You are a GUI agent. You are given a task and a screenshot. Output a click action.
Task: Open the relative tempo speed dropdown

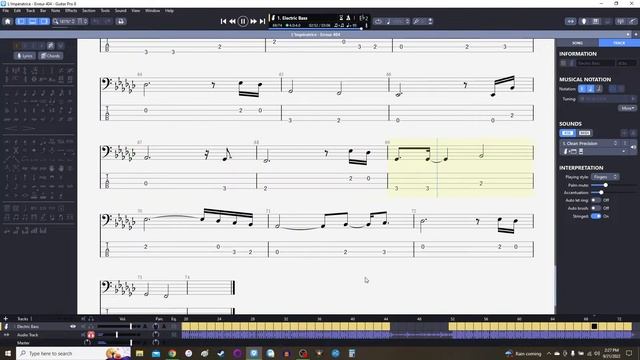(397, 21)
